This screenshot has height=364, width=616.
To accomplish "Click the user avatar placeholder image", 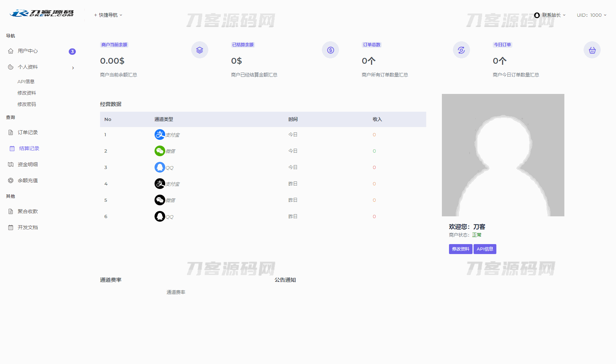I will coord(503,155).
